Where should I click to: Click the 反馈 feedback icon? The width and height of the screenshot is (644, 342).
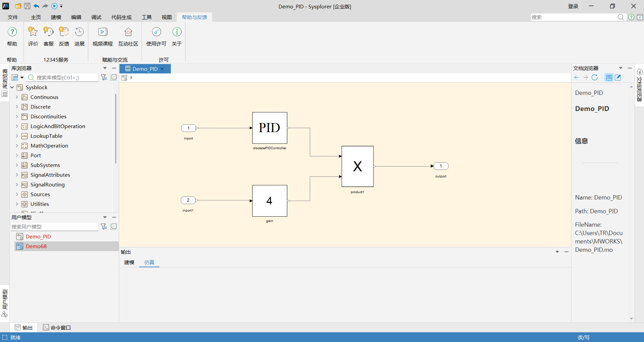click(64, 32)
